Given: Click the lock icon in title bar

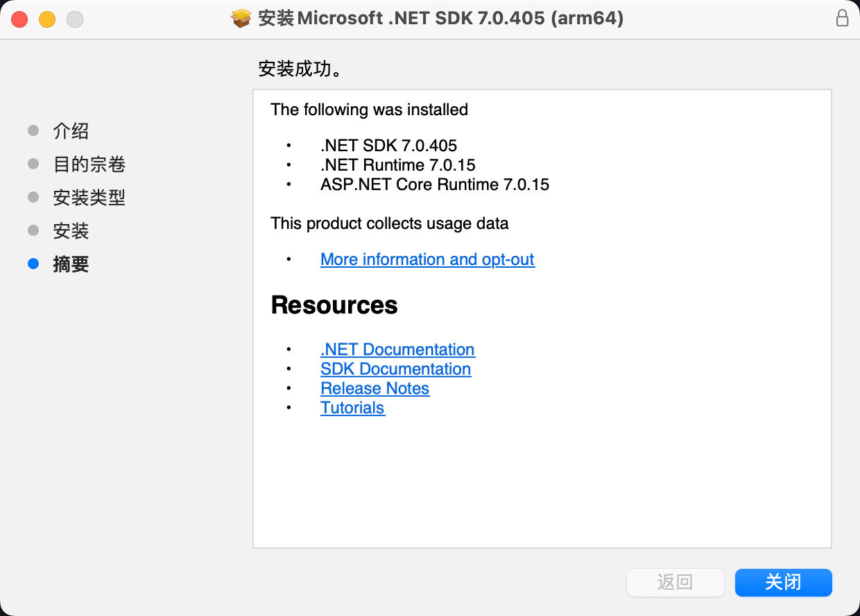Looking at the screenshot, I should (842, 19).
